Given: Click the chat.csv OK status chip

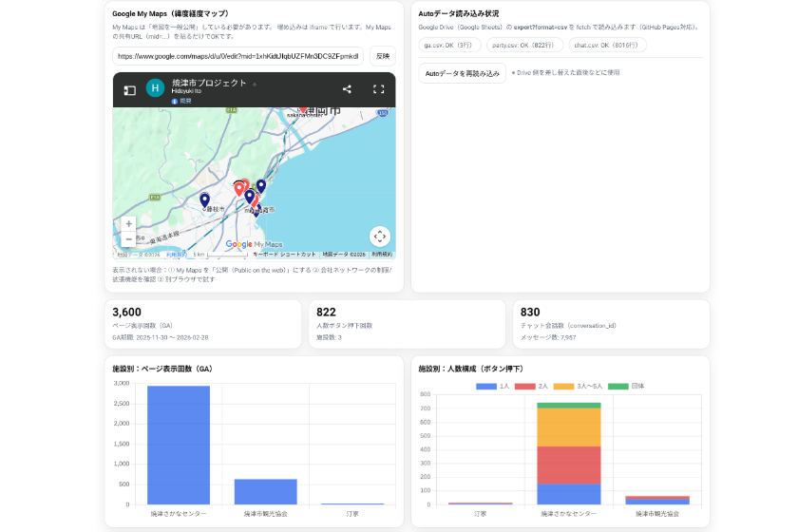Looking at the screenshot, I should tap(607, 46).
